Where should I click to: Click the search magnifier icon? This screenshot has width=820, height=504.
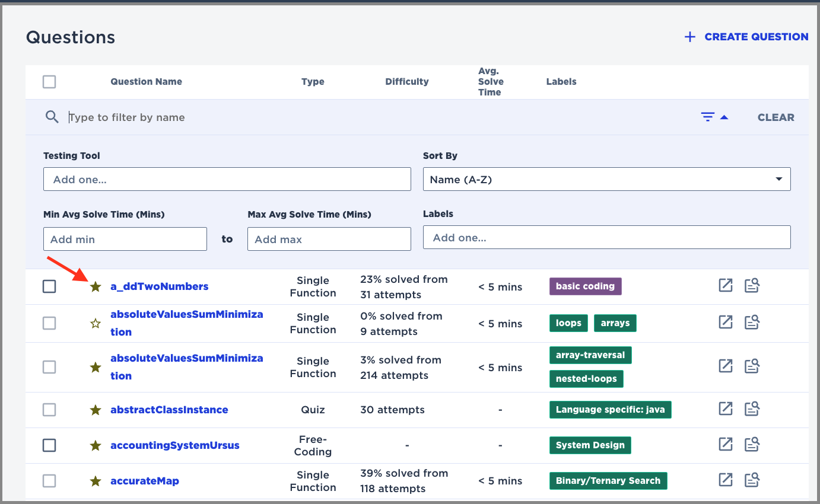(x=52, y=116)
